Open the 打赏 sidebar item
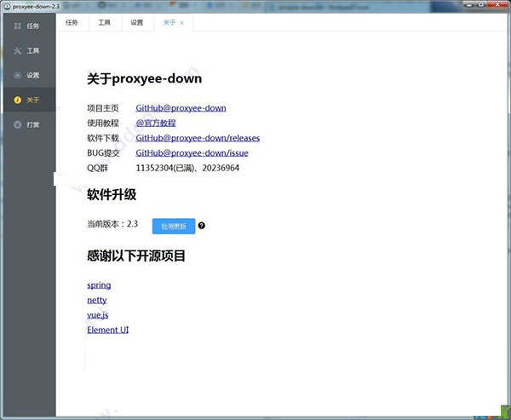511x420 pixels. coord(29,124)
